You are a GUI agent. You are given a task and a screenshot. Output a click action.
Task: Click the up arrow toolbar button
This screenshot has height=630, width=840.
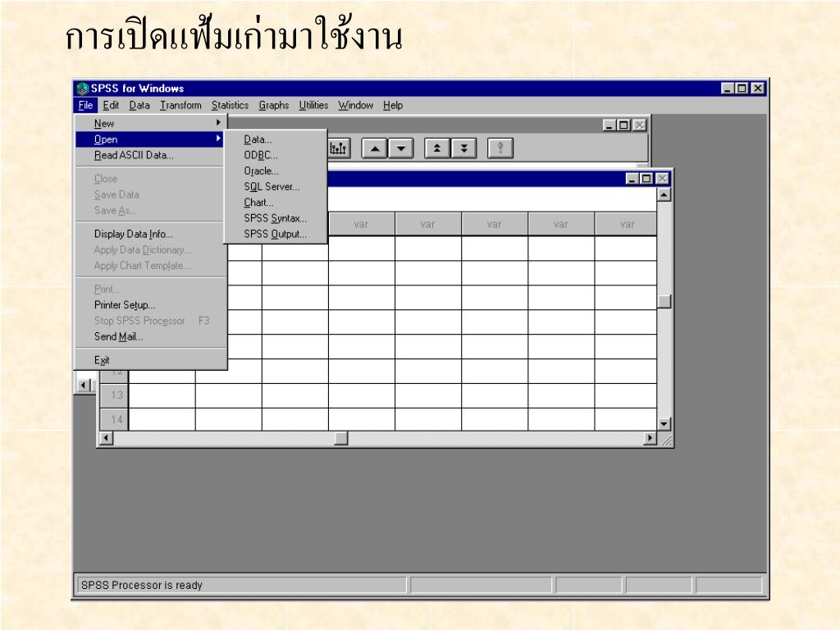[374, 148]
